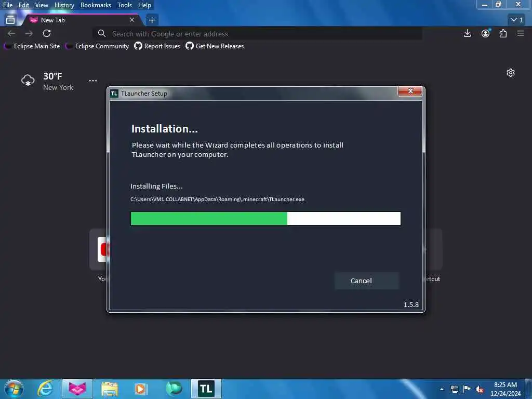Open the tab overview sidebar icon
This screenshot has height=399, width=532.
click(10, 20)
